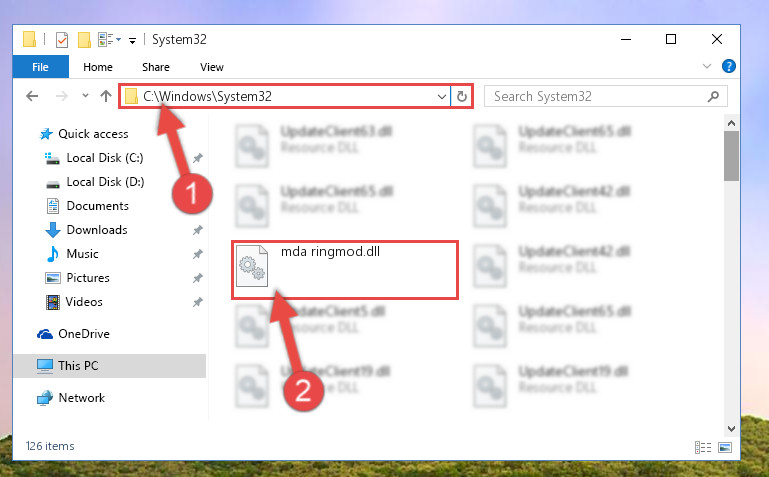Expand the ribbon with the chevron

point(707,66)
